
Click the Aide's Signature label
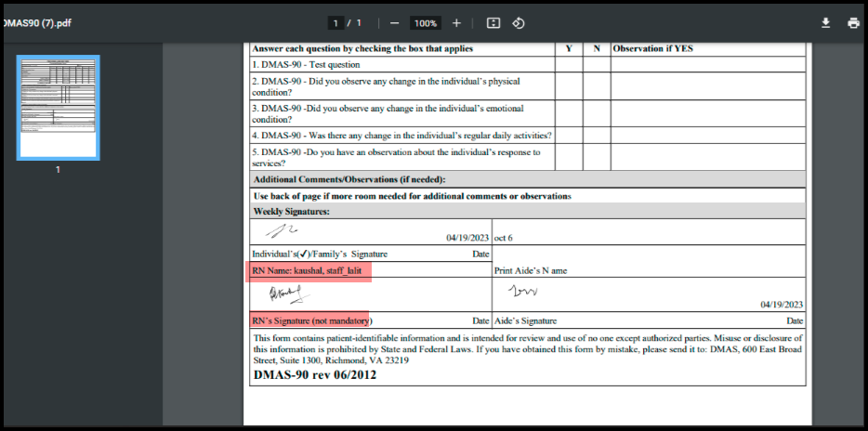(x=525, y=320)
